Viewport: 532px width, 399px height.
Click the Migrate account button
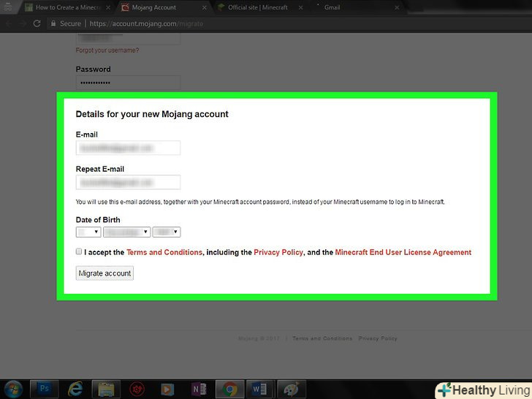coord(104,273)
